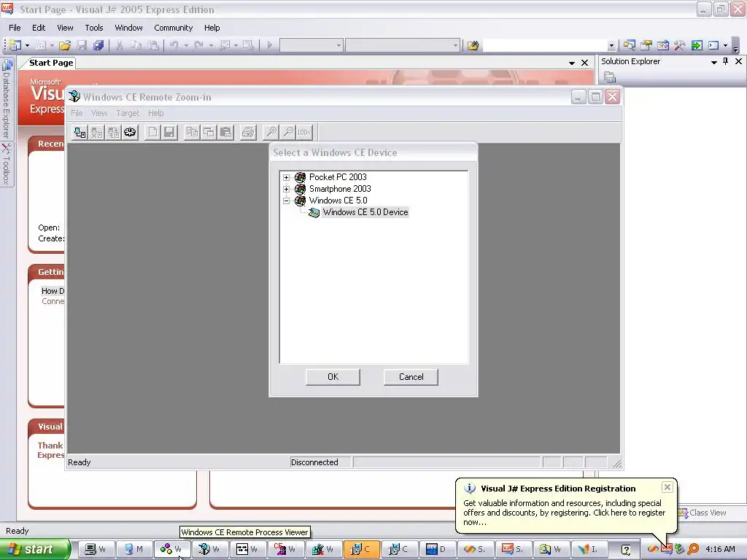The width and height of the screenshot is (747, 560).
Task: Click OK in Select a Windows CE Device
Action: click(x=333, y=377)
